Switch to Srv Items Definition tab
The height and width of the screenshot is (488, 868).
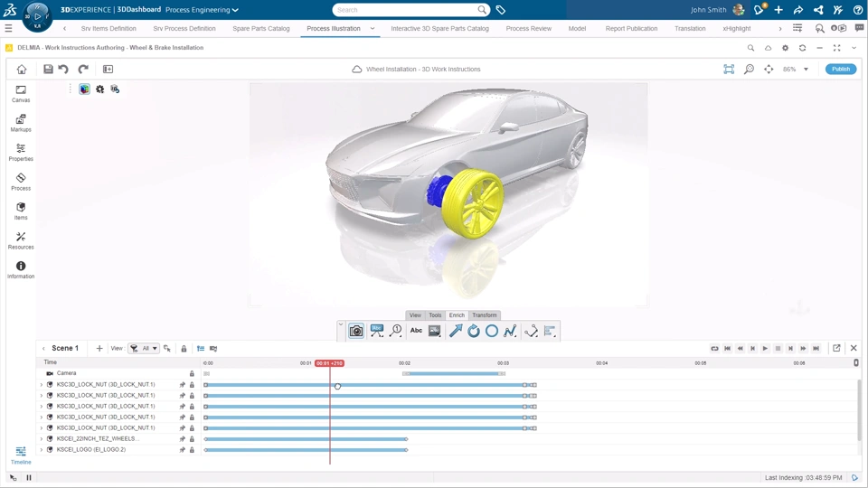coord(108,28)
